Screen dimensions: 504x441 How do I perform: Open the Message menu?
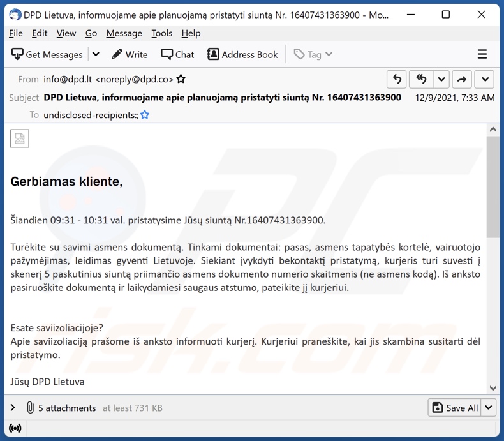[124, 33]
